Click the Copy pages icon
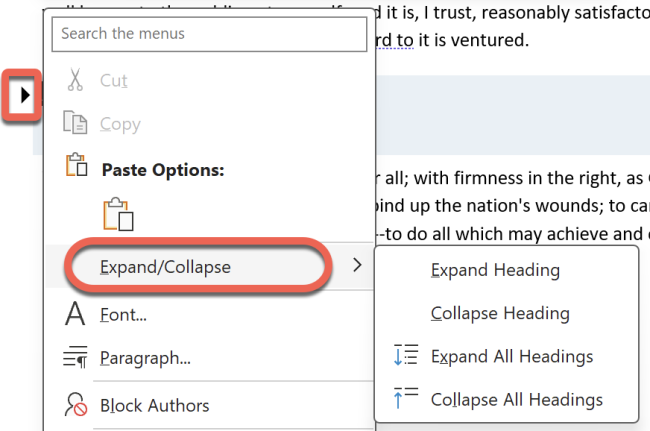 (75, 124)
